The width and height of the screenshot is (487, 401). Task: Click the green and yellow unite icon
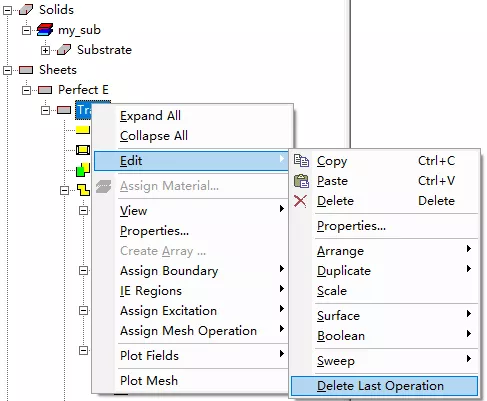click(83, 170)
